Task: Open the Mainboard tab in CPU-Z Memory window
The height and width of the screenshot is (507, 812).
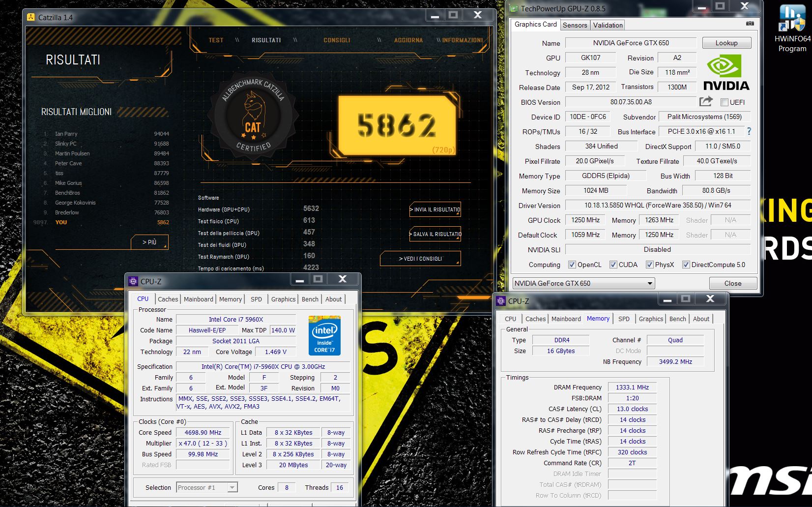Action: point(566,319)
